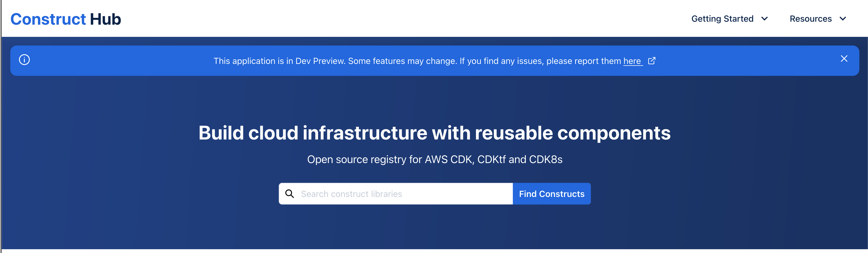This screenshot has height=253, width=868.
Task: Open the issue report 'here' link
Action: (632, 61)
